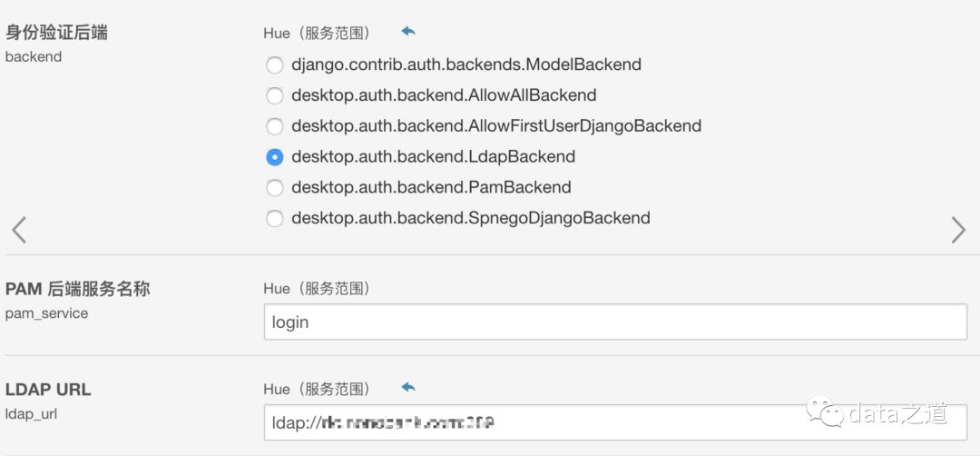Click the desktop.auth.backend.PamBackend label text

click(x=431, y=188)
